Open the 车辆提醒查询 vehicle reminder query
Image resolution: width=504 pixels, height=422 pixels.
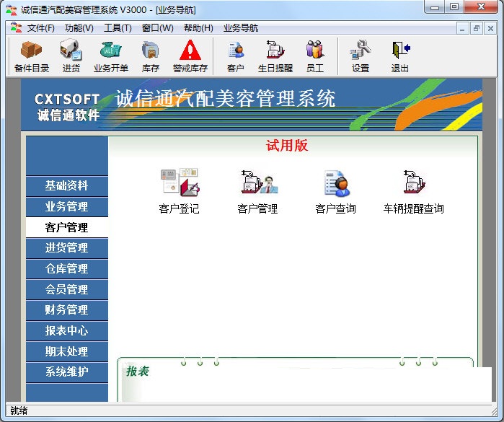click(x=414, y=191)
